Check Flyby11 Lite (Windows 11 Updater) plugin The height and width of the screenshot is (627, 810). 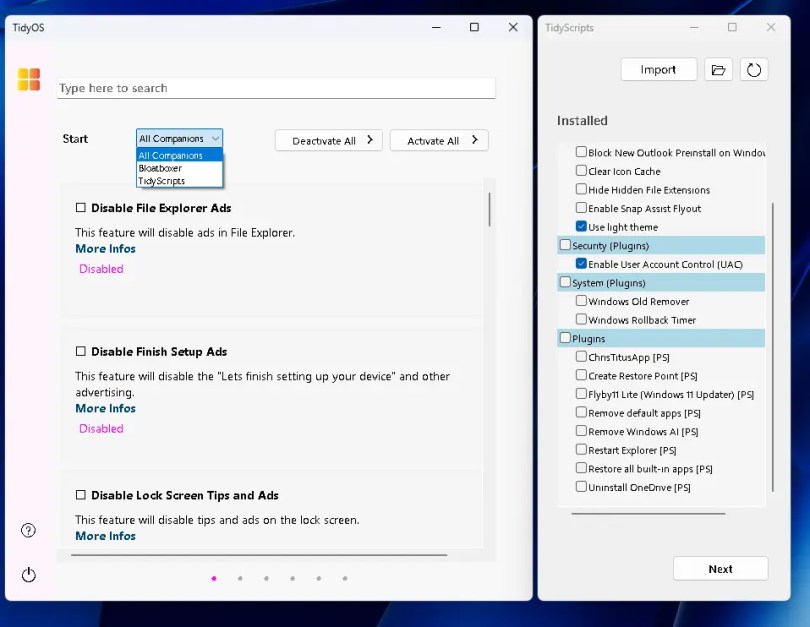pyautogui.click(x=581, y=394)
